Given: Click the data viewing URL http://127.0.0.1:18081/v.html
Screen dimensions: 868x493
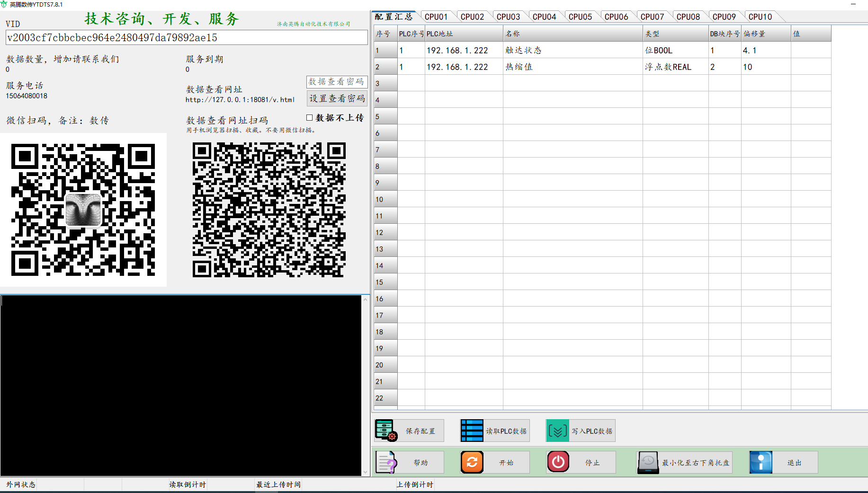Looking at the screenshot, I should [240, 100].
